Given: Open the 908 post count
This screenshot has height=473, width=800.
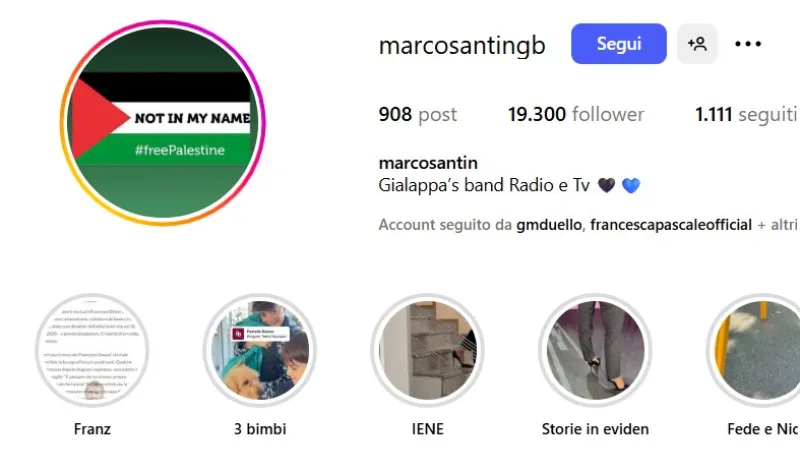Looking at the screenshot, I should [x=417, y=114].
